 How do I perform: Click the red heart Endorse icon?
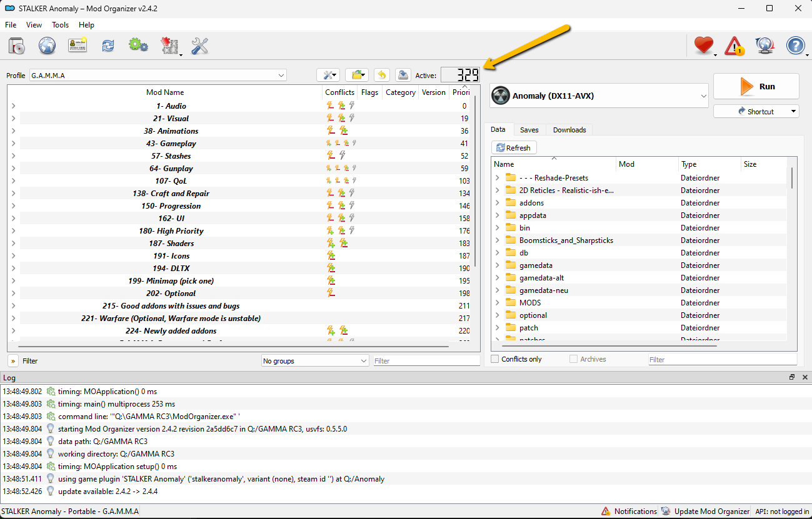(x=704, y=46)
